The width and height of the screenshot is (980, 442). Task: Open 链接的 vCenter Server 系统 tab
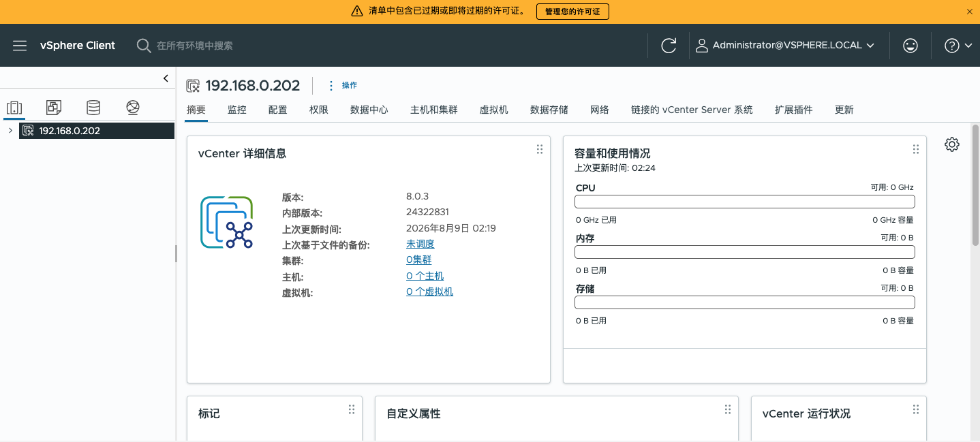(x=692, y=110)
